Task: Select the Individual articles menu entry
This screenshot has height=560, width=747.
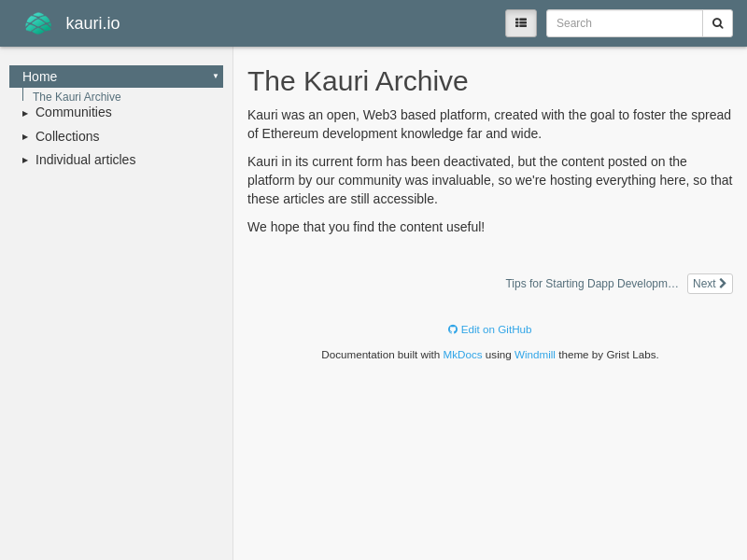Action: coord(85,160)
